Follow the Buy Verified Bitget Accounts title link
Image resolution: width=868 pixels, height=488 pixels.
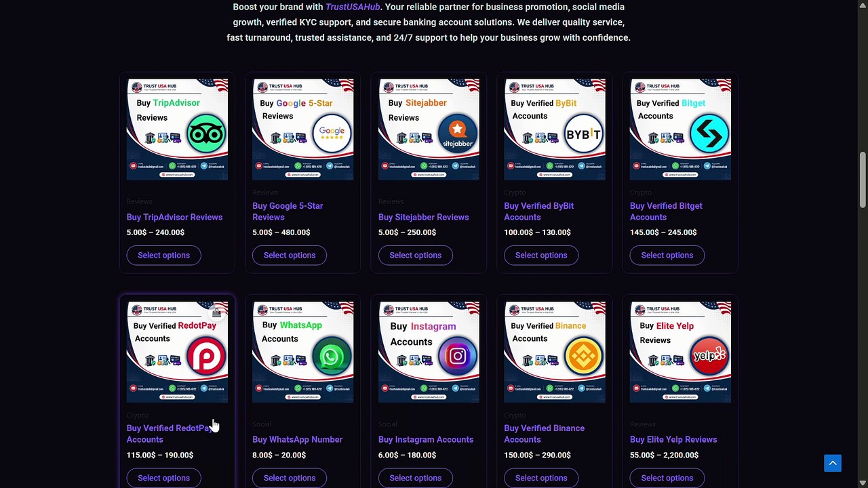point(666,211)
